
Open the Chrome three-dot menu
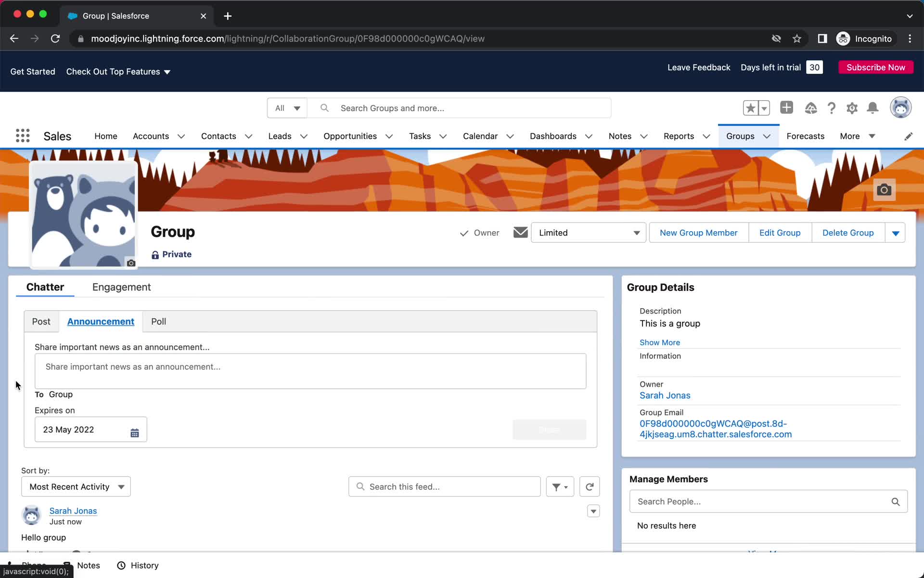(910, 39)
